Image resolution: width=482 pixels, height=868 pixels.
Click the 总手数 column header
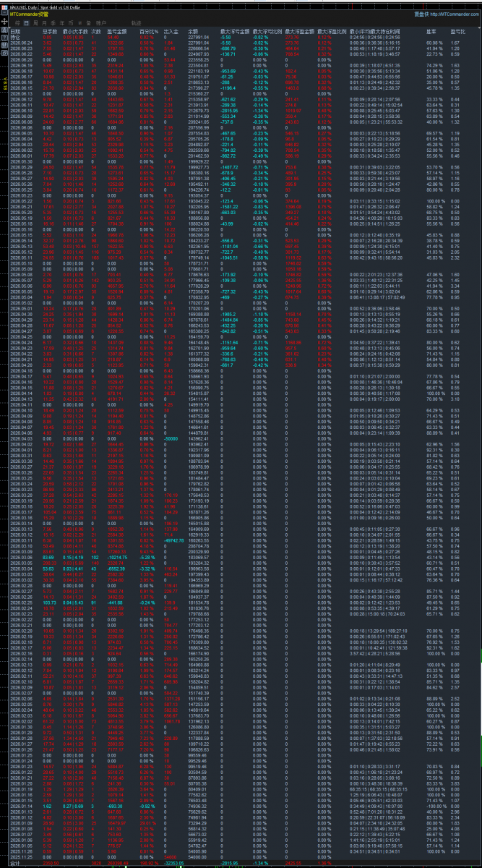click(49, 32)
